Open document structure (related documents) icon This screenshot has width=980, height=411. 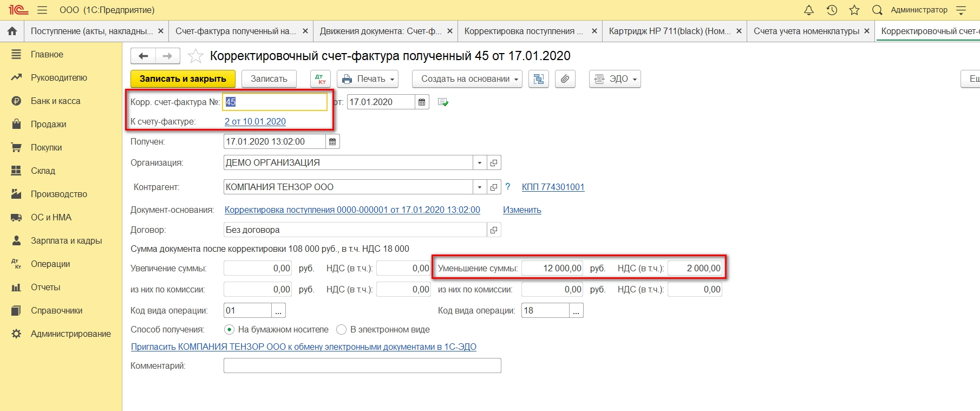[x=539, y=79]
